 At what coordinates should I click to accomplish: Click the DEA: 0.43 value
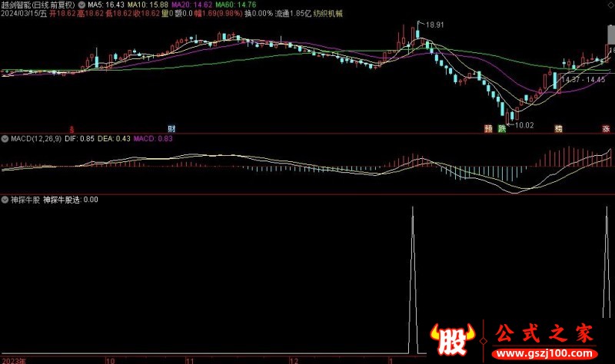click(114, 139)
